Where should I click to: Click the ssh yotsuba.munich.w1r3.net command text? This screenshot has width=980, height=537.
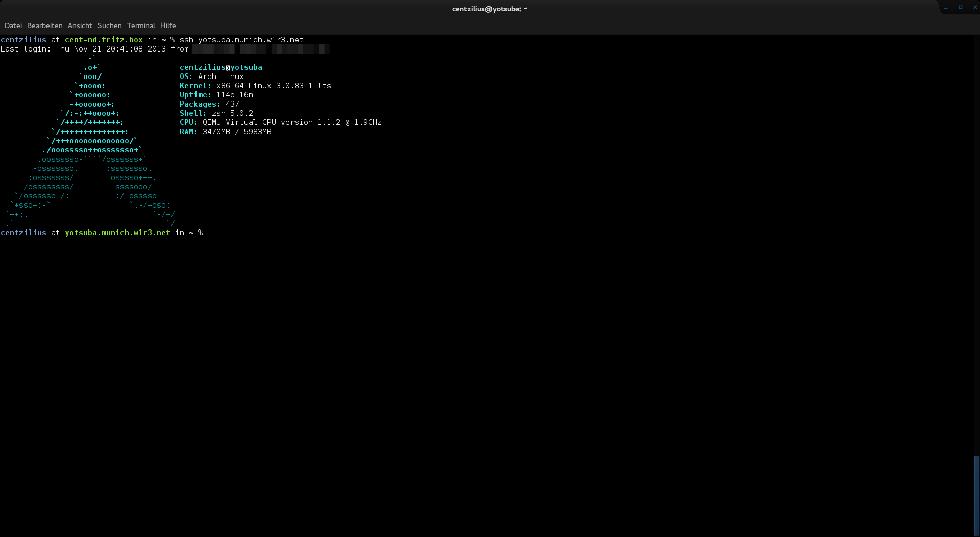[x=241, y=40]
